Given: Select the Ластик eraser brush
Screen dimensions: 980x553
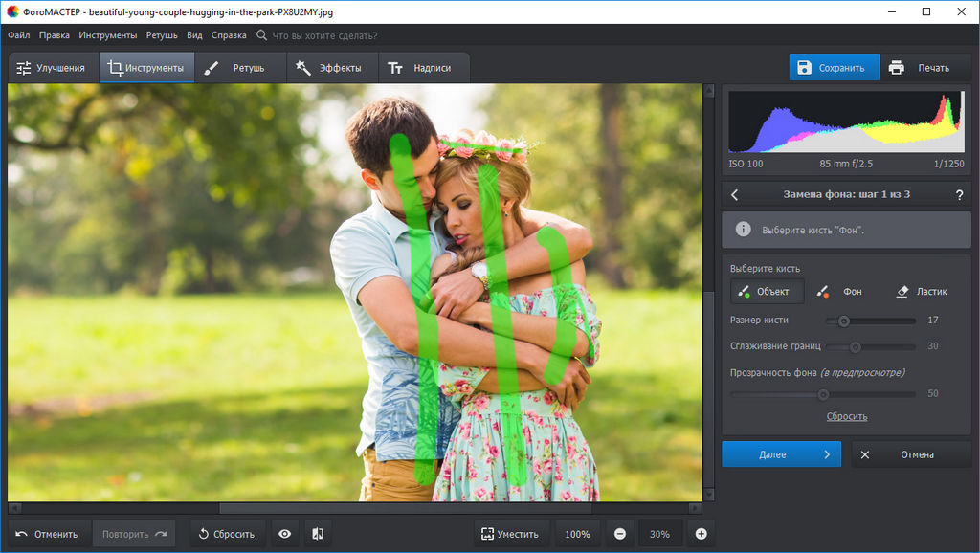Looking at the screenshot, I should tap(922, 292).
